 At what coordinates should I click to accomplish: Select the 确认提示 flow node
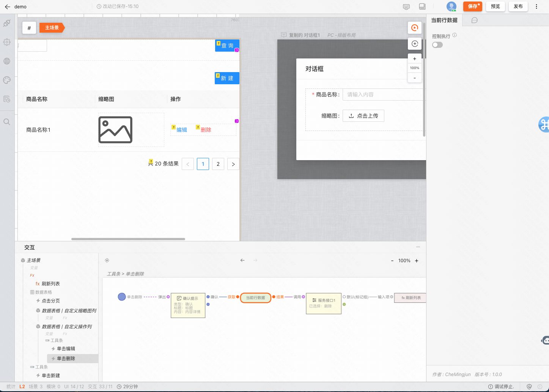click(x=188, y=305)
